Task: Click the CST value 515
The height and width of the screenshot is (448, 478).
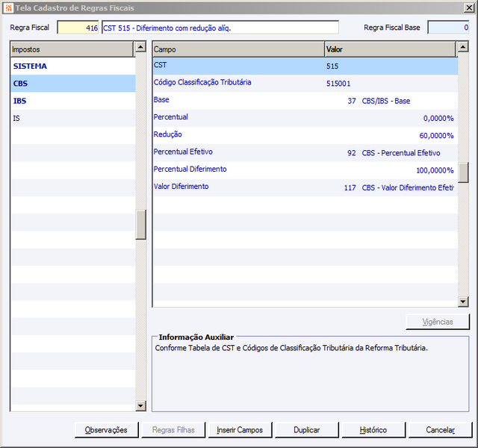Action: (332, 66)
